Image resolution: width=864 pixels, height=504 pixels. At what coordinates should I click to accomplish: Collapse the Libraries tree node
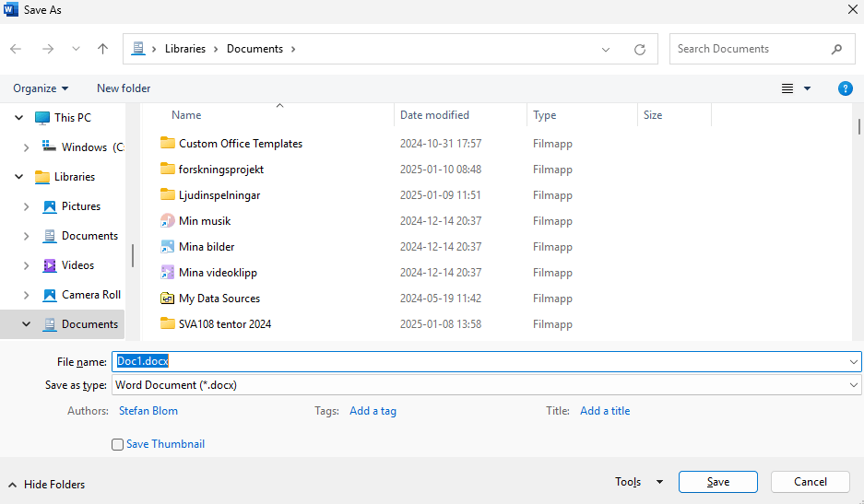[x=18, y=177]
